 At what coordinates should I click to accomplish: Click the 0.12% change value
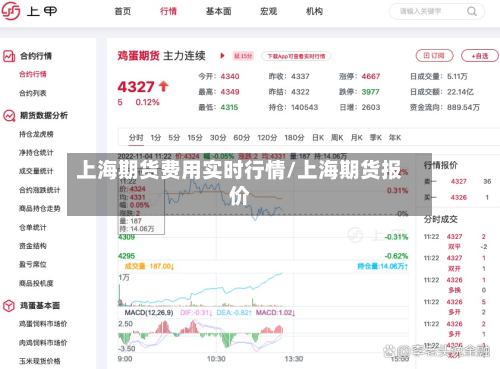point(147,102)
